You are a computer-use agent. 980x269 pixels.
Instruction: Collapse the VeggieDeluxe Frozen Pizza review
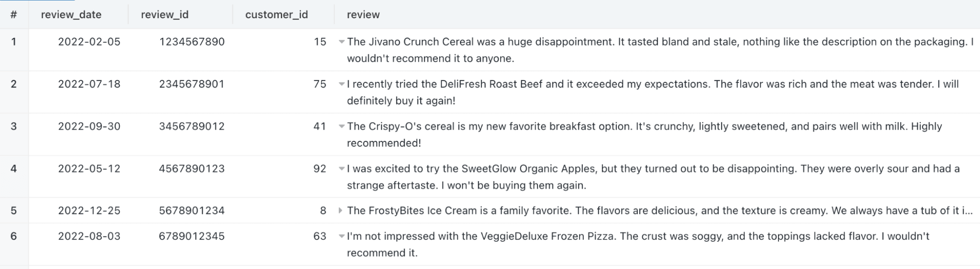[x=341, y=237]
